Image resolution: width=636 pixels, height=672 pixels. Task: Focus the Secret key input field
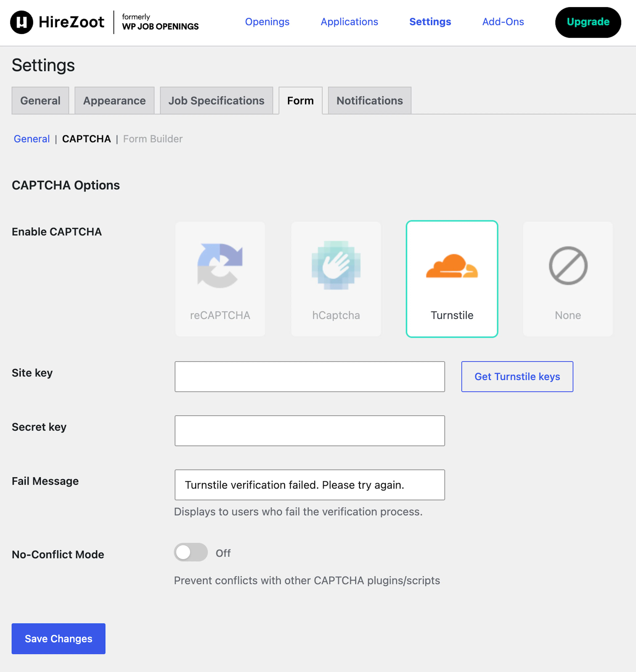point(310,431)
